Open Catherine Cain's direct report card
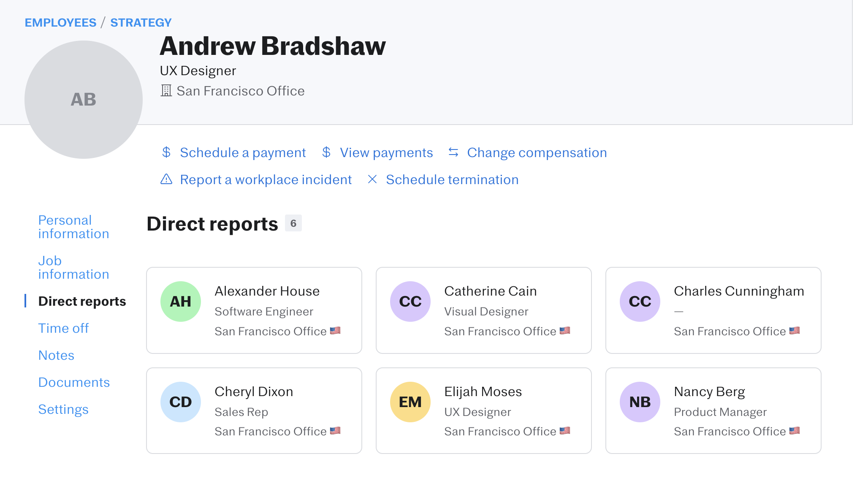The image size is (868, 489). 483,310
